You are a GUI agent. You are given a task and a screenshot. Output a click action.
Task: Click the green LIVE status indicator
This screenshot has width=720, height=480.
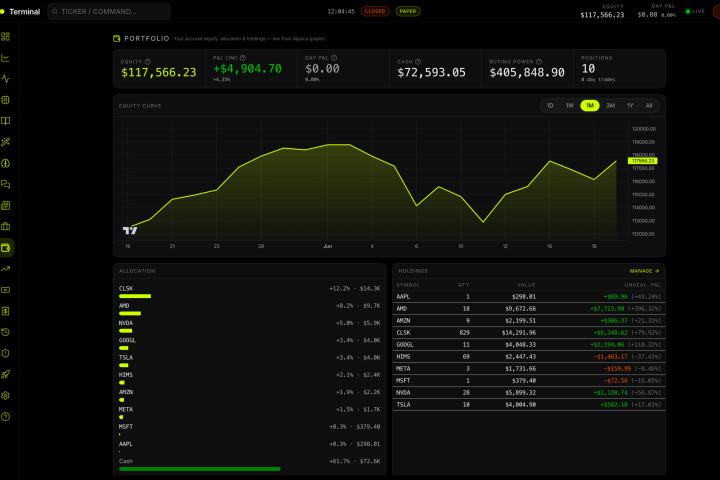(x=695, y=11)
